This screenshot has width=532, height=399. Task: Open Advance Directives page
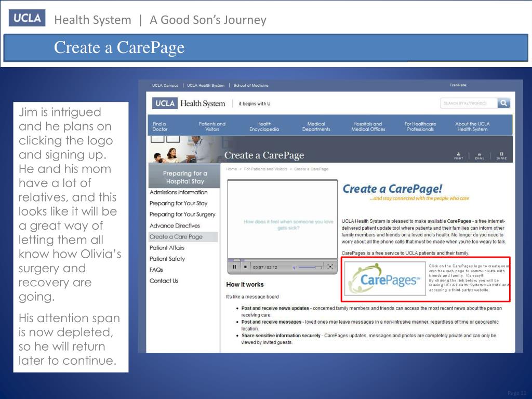pos(175,225)
